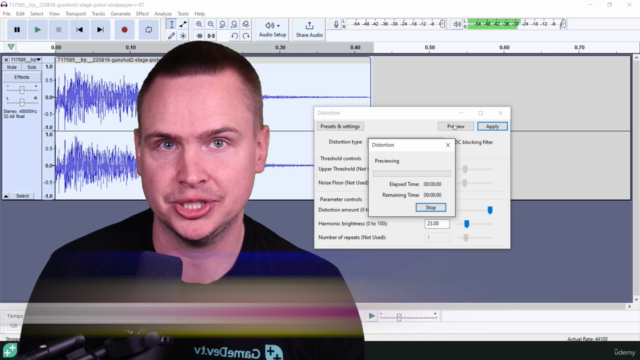Click the green playhead triangle on timeline
This screenshot has width=640, height=360.
[x=11, y=47]
